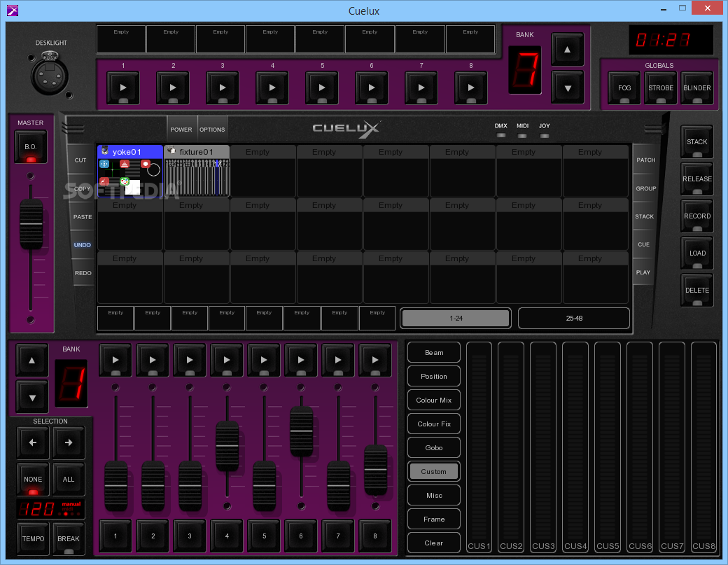The height and width of the screenshot is (565, 728).
Task: Click the COPY command
Action: coord(82,188)
